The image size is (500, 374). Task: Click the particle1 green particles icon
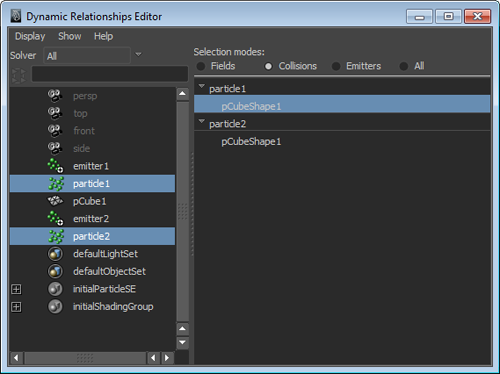tap(56, 184)
